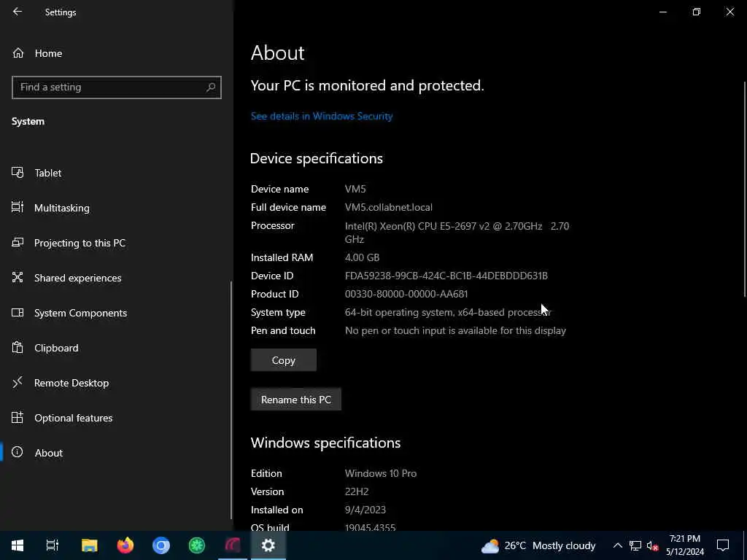
Task: Open the Windows Start menu
Action: pos(18,545)
